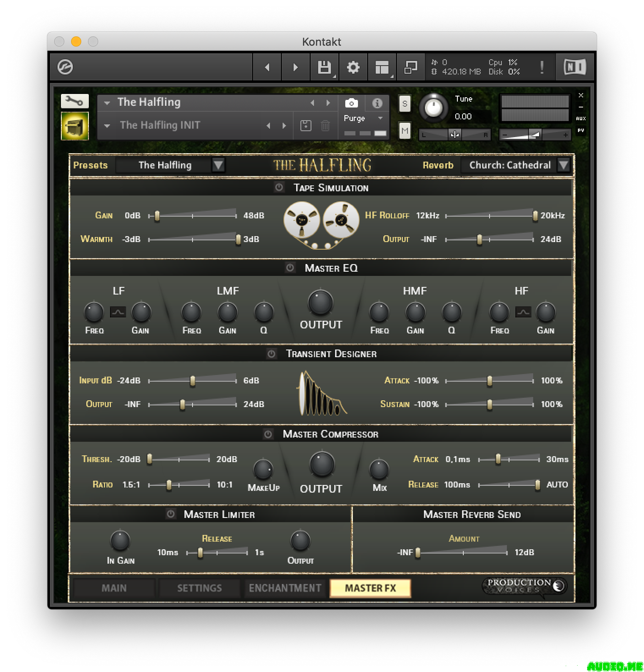
Task: Open the Presets dropdown arrow
Action: pos(218,165)
